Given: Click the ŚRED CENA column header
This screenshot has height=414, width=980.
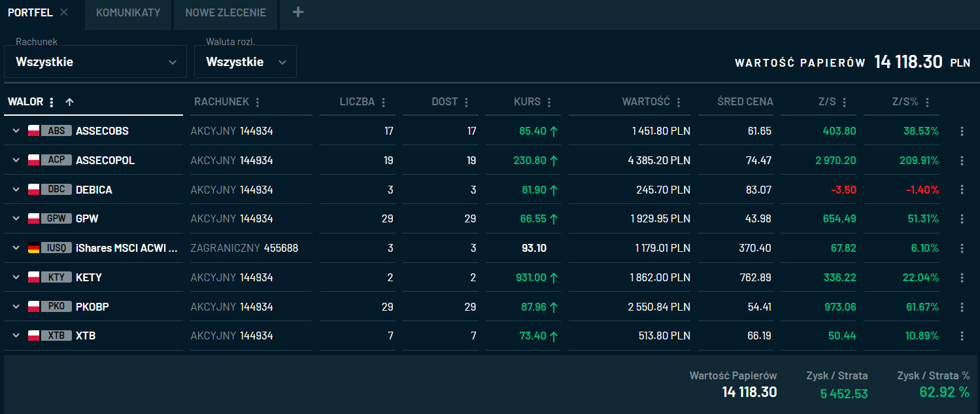Looking at the screenshot, I should 745,102.
